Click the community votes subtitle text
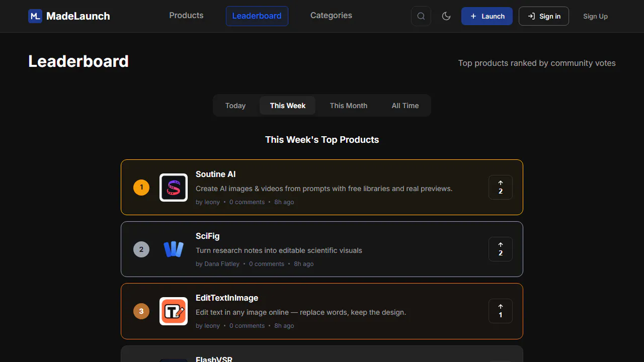This screenshot has height=362, width=644. pyautogui.click(x=537, y=63)
